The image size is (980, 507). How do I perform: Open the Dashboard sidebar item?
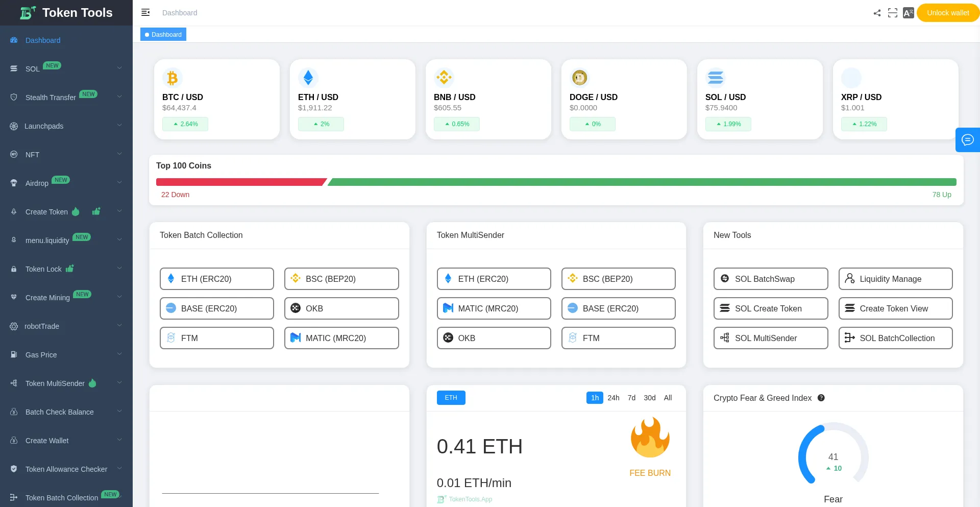click(66, 40)
